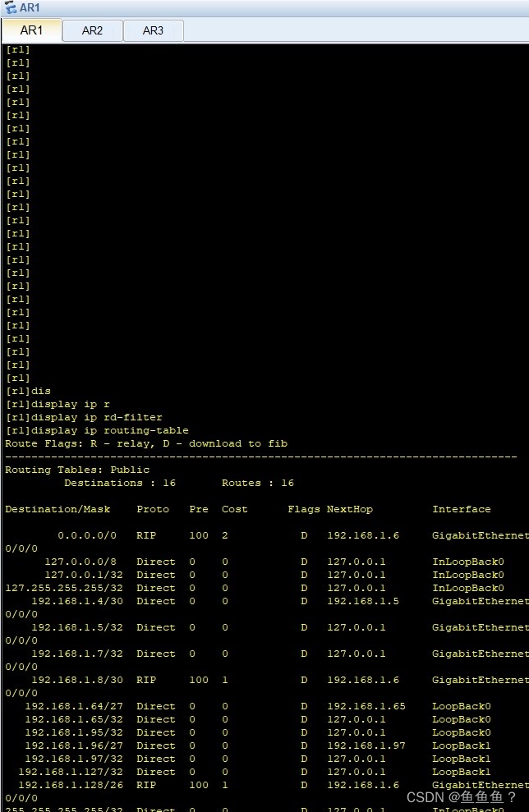Image resolution: width=529 pixels, height=812 pixels.
Task: Click the AR1 window title icon
Action: (x=11, y=7)
